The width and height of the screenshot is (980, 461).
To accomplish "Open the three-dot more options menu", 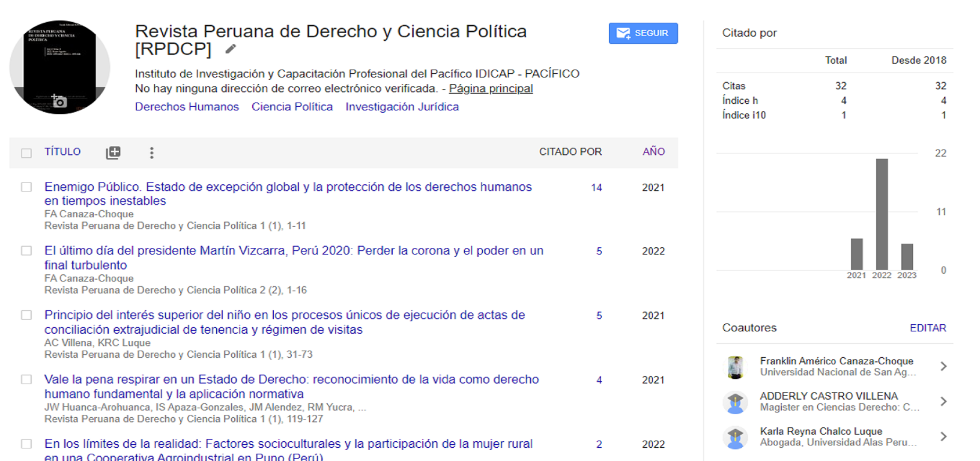I will coord(151,152).
